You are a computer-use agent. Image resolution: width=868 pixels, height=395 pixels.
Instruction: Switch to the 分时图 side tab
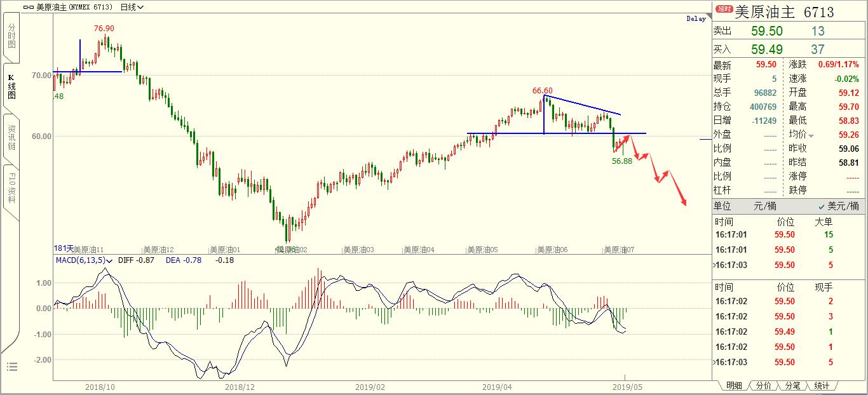pyautogui.click(x=11, y=40)
